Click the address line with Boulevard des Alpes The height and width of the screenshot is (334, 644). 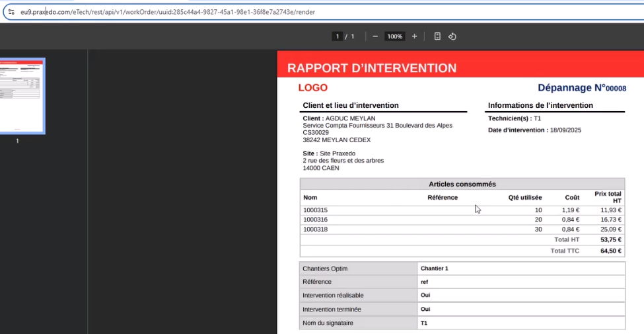[x=377, y=126]
